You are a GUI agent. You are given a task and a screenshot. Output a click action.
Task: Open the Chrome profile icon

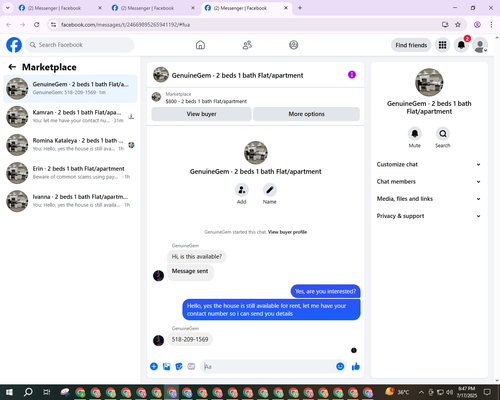pos(477,24)
